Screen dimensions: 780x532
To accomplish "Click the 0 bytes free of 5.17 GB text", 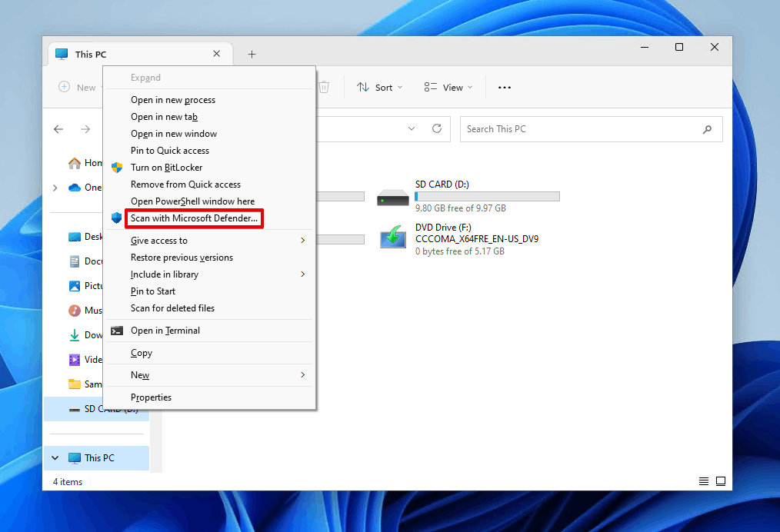I will [x=460, y=251].
